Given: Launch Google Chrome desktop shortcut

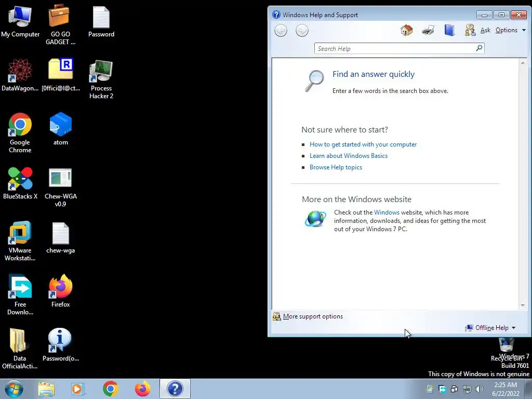Looking at the screenshot, I should (x=20, y=132).
